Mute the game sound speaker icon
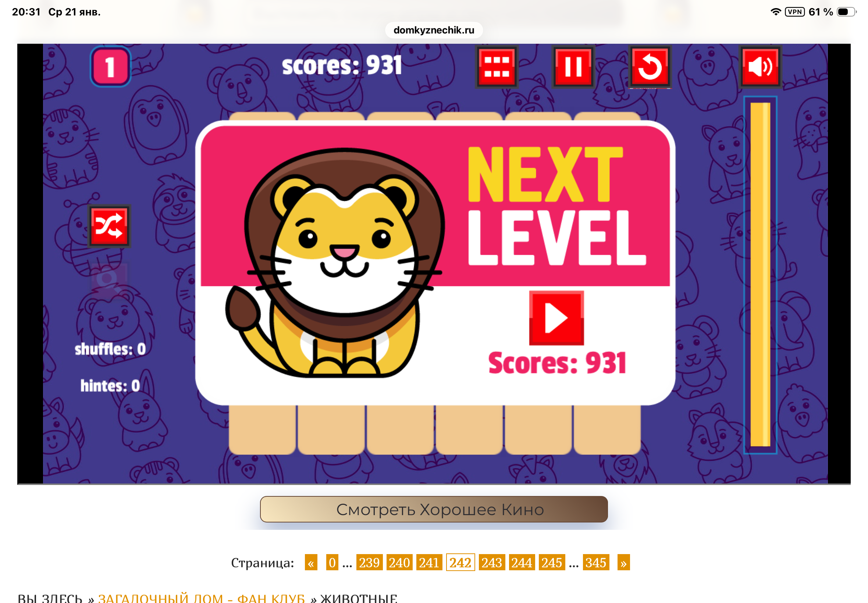Image resolution: width=868 pixels, height=603 pixels. [760, 67]
